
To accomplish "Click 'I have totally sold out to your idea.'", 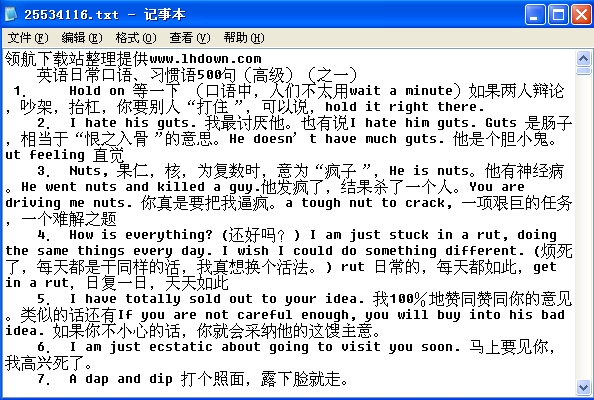I will tap(217, 299).
